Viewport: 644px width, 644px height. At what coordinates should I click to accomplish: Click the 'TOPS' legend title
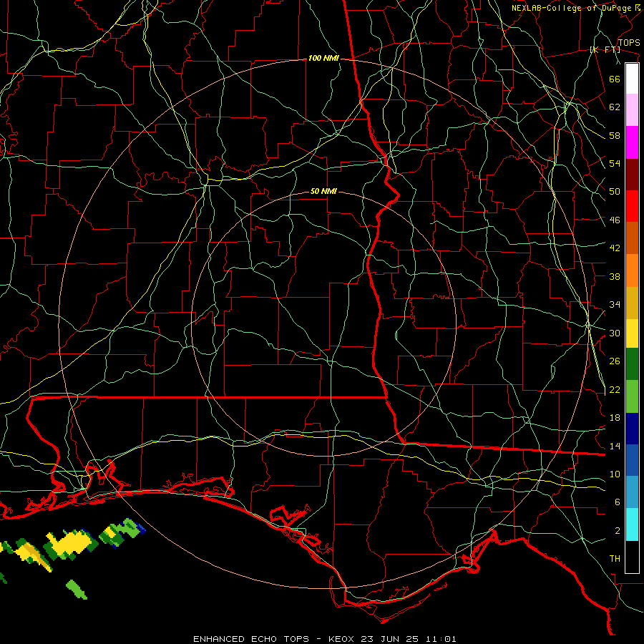[629, 43]
